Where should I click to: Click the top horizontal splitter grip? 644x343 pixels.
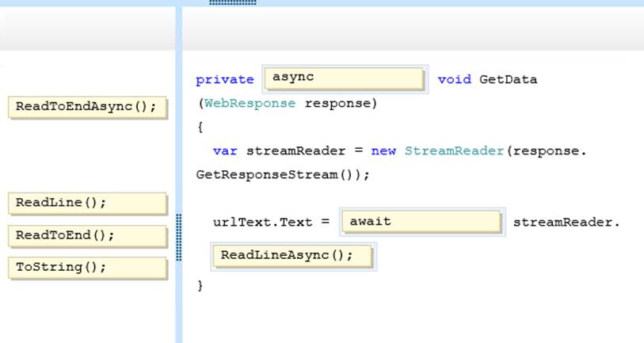pos(233,2)
